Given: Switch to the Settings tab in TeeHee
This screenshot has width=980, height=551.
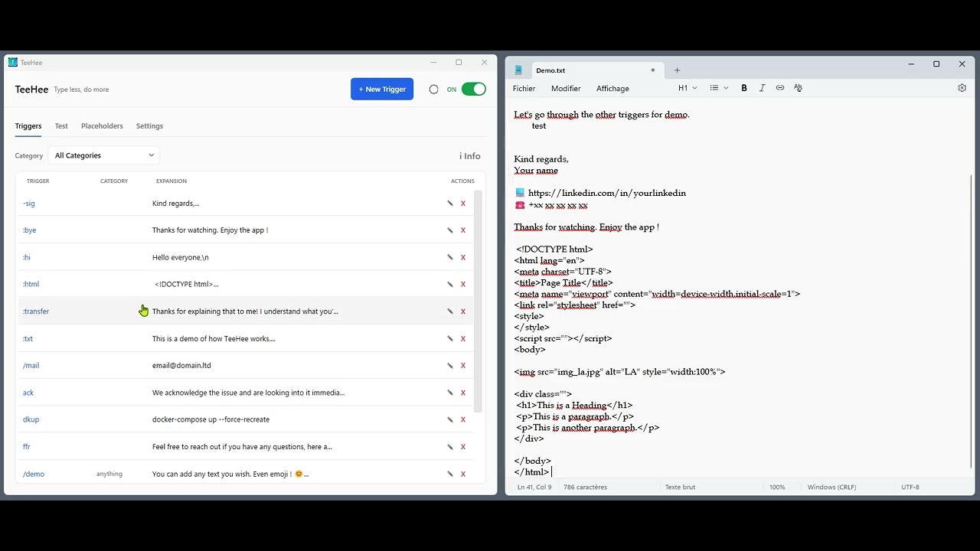Looking at the screenshot, I should 149,126.
